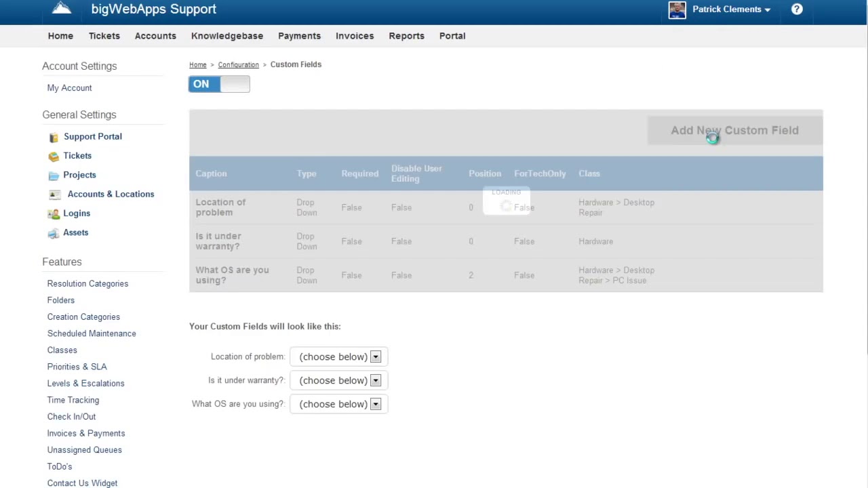The image size is (868, 488).
Task: Select 'Is it under warranty?' row caption
Action: point(218,241)
